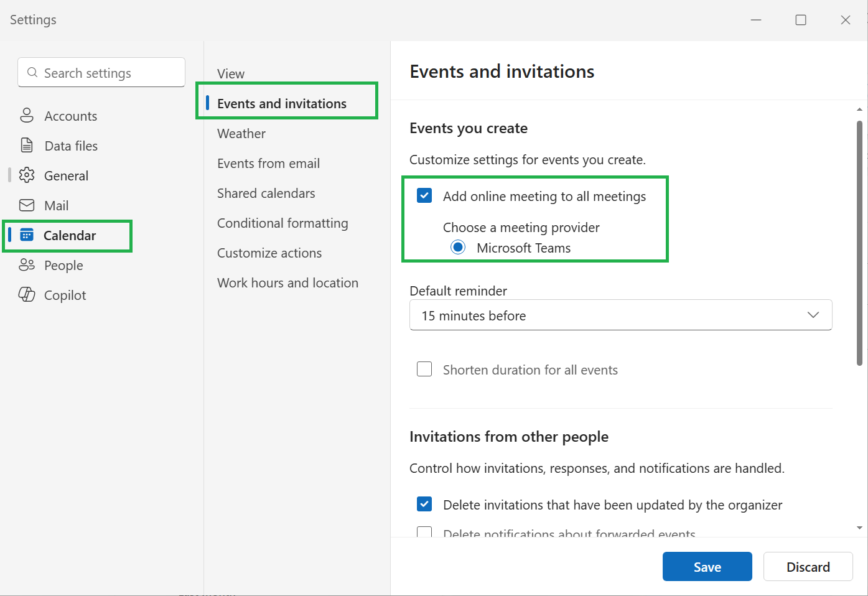Minimize the Settings window
Screen dimensions: 868x596
pyautogui.click(x=756, y=20)
